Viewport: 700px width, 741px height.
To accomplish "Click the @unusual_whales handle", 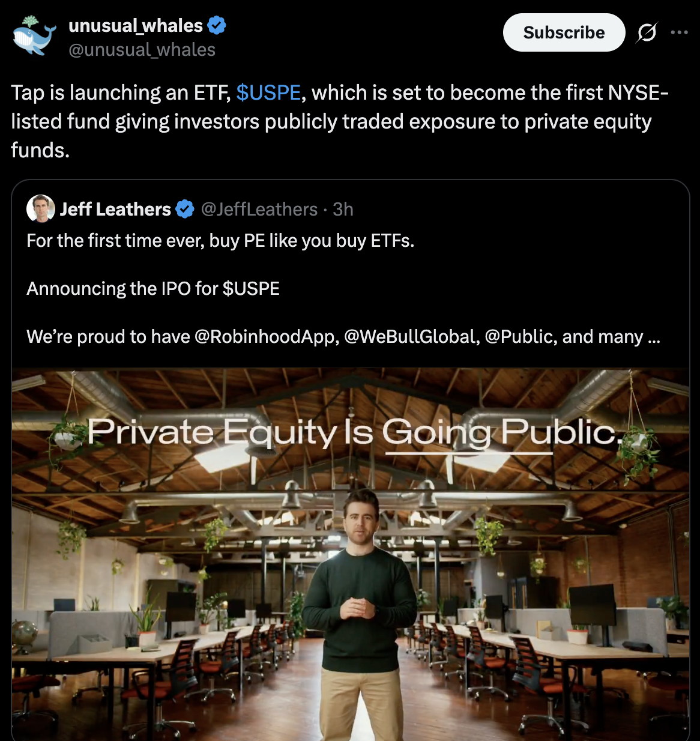I will point(142,50).
